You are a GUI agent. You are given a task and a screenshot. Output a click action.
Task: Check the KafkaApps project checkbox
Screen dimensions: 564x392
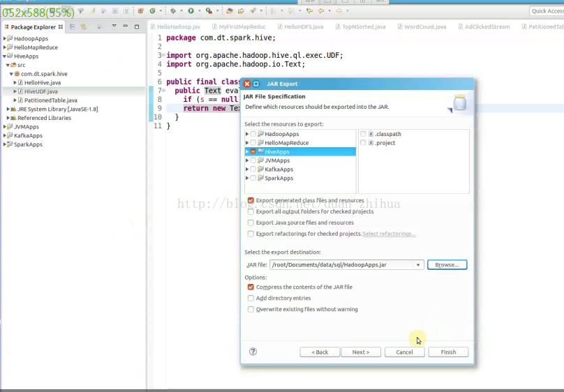click(253, 169)
